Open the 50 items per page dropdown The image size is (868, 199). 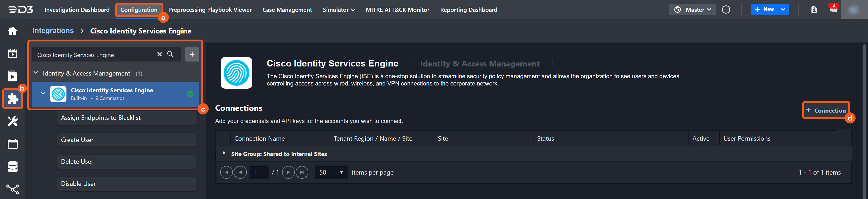331,172
